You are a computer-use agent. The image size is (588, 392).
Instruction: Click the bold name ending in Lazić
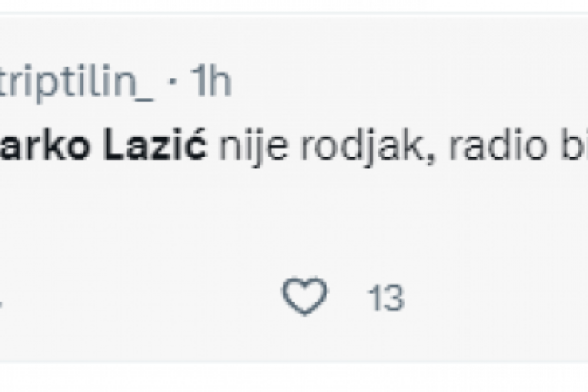103,147
